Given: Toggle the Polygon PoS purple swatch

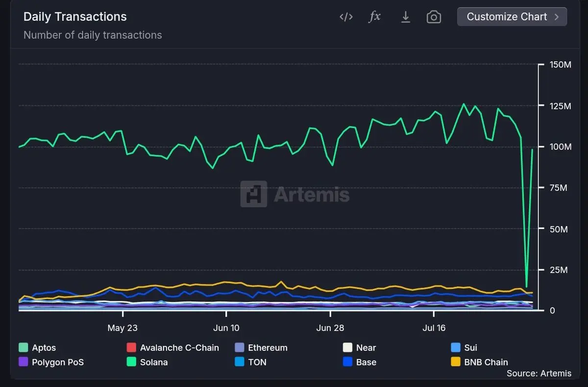Looking at the screenshot, I should [23, 362].
